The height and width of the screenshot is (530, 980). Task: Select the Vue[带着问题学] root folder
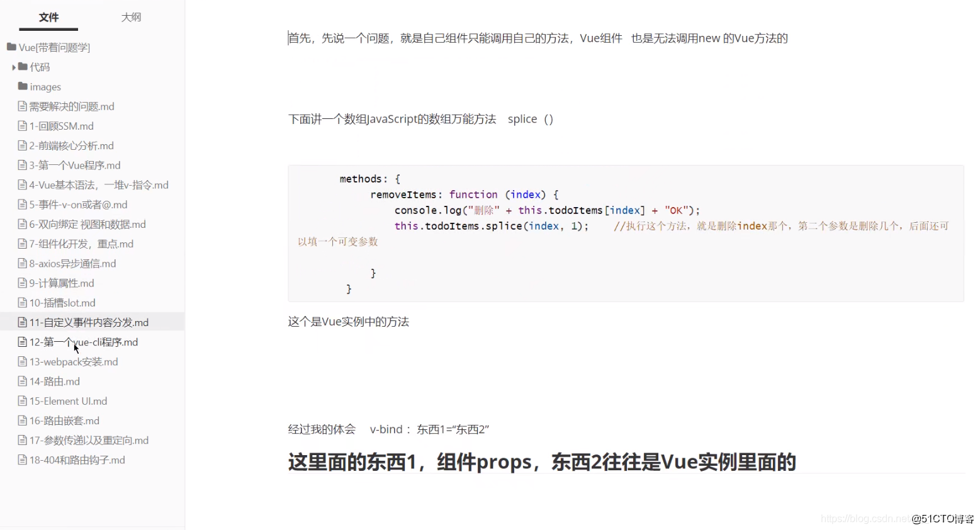pos(55,47)
